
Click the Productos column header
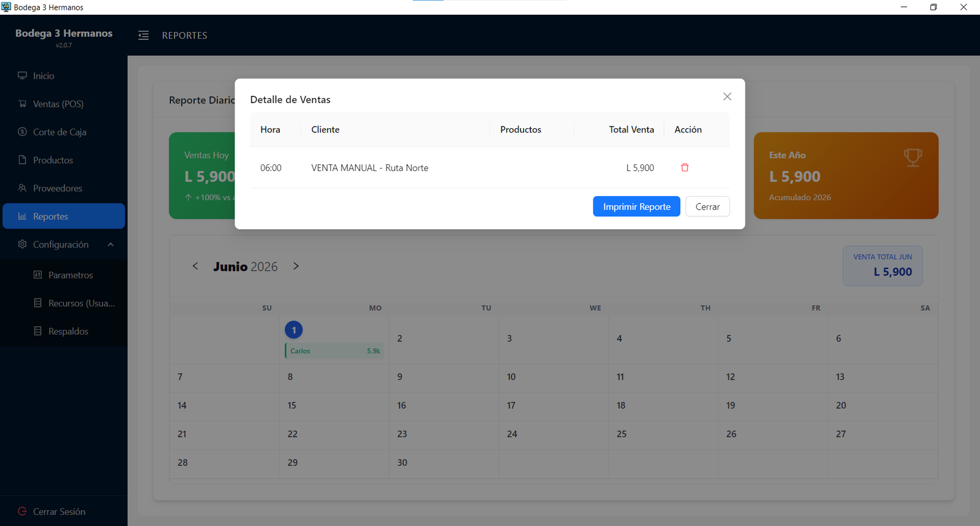tap(532, 129)
